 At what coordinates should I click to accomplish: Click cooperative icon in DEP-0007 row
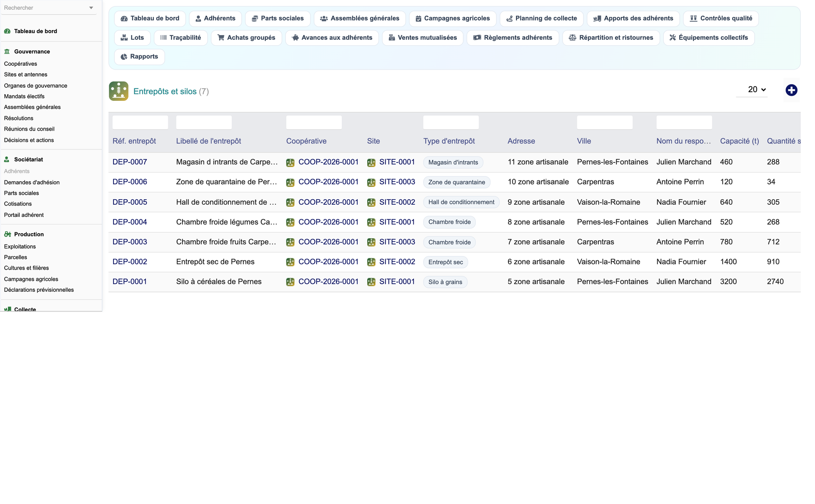[290, 163]
